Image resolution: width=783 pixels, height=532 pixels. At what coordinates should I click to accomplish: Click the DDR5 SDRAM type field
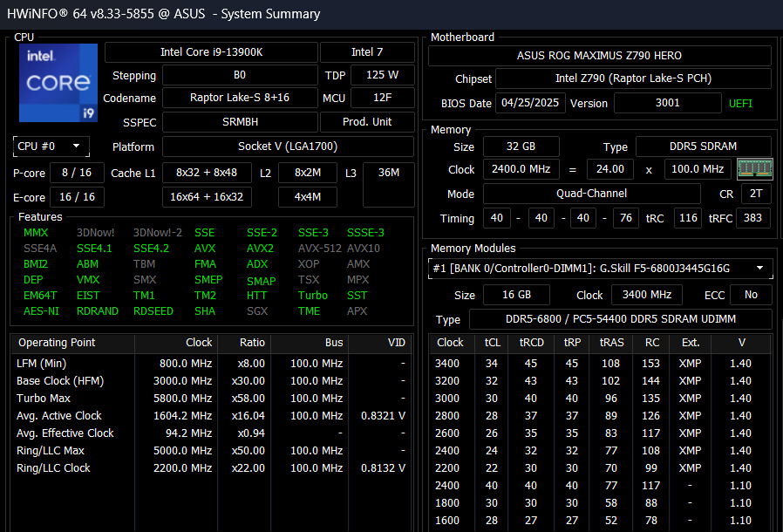pos(703,147)
